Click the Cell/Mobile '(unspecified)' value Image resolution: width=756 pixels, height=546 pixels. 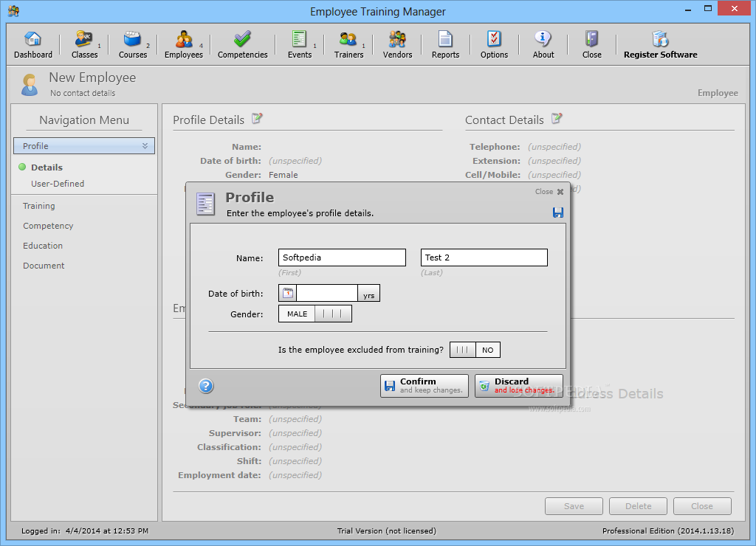pos(554,174)
